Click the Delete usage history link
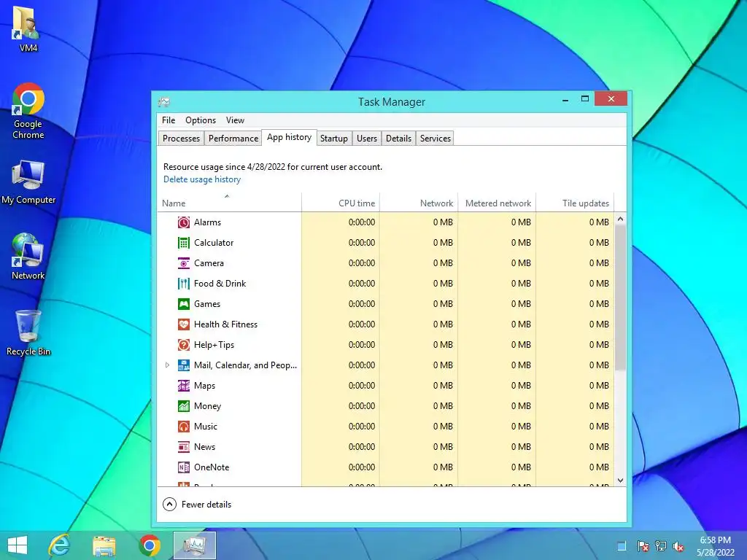Screen dimensions: 747x560 point(202,179)
